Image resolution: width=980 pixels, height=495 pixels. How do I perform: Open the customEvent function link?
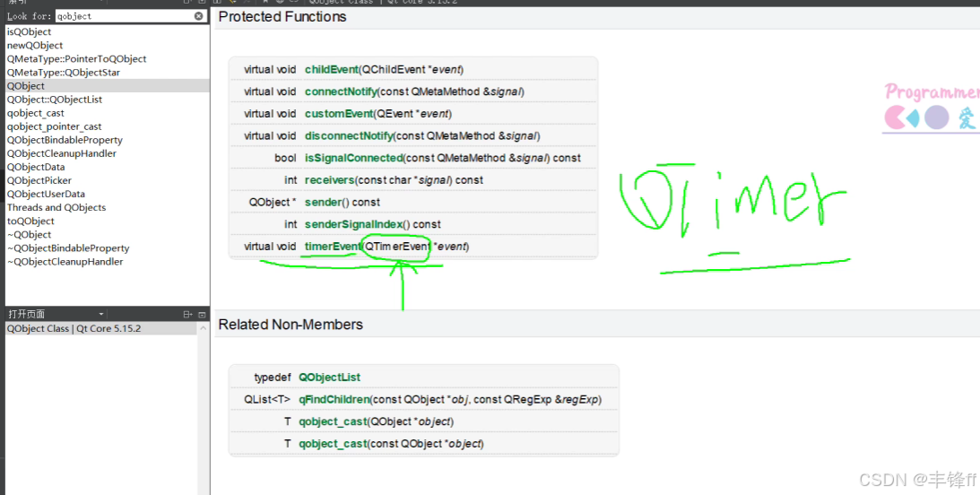coord(340,114)
